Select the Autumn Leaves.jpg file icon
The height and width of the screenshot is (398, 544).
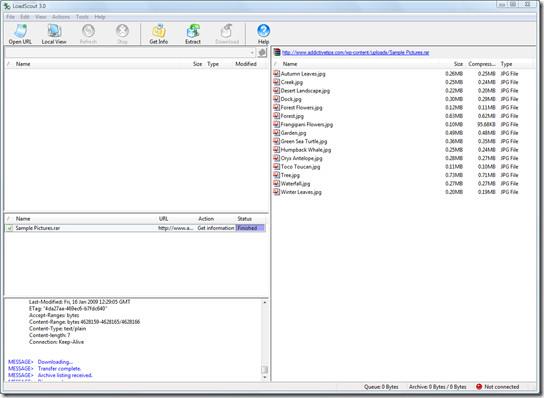pos(277,74)
